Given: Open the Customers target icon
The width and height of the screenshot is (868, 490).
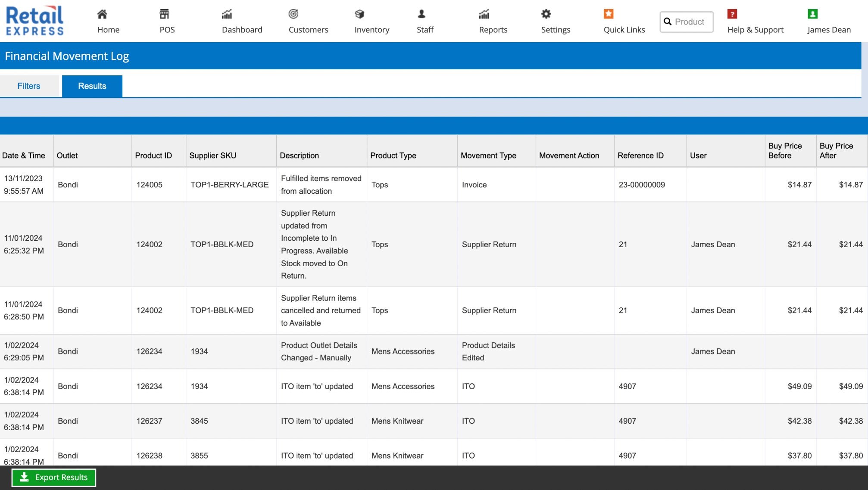Looking at the screenshot, I should 293,14.
